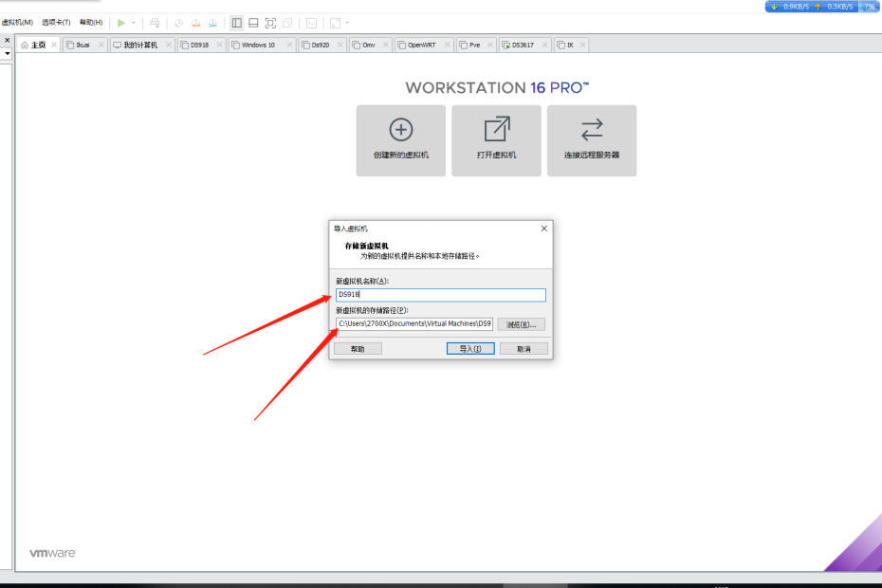Close the 主页 tab
The width and height of the screenshot is (882, 588).
[54, 45]
